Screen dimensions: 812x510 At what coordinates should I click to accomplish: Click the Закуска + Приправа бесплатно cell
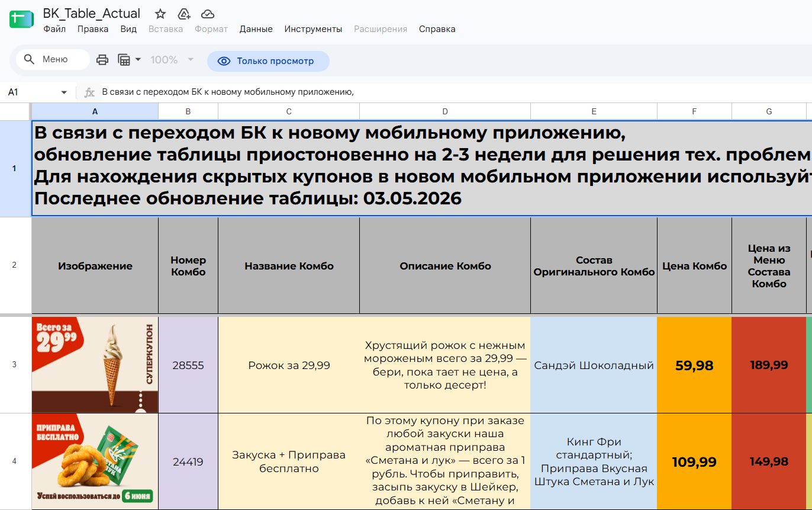pos(289,461)
